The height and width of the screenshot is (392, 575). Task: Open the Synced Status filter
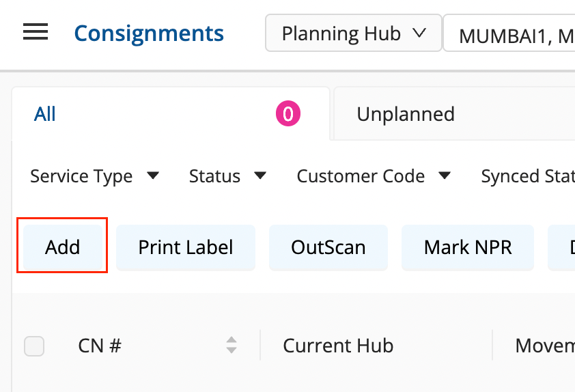pyautogui.click(x=527, y=176)
